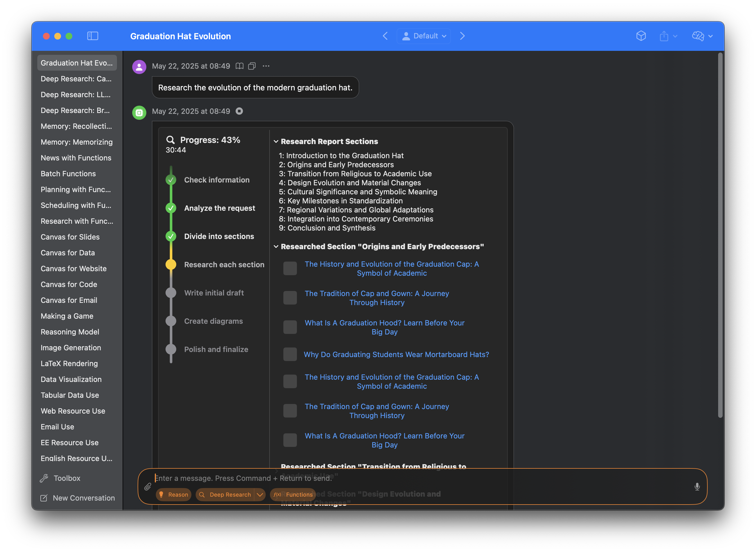This screenshot has height=552, width=756.
Task: Open the brain icon dropdown chevron
Action: pos(710,36)
